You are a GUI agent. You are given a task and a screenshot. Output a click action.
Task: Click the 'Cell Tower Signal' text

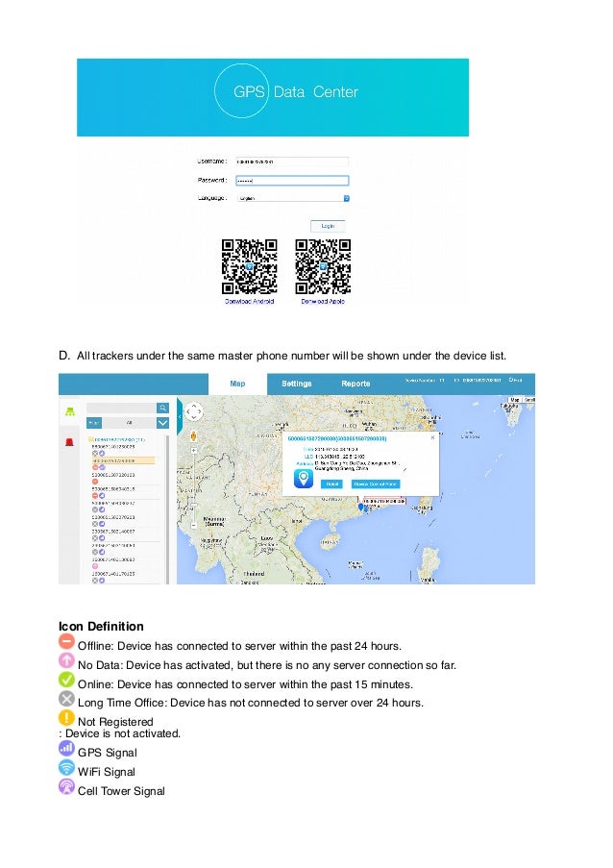coord(121,791)
